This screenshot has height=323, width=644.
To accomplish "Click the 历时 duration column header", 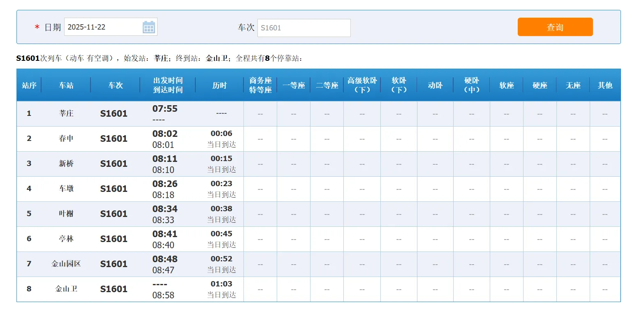I will 220,85.
